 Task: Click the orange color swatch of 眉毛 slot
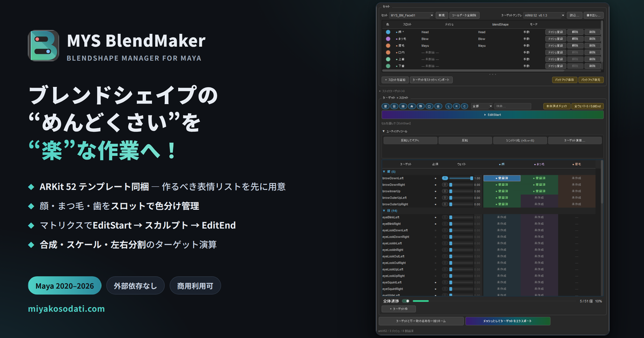(x=388, y=46)
